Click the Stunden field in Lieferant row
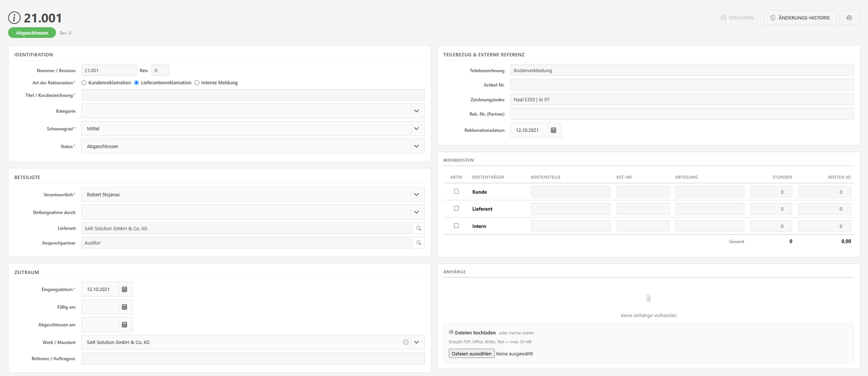 coord(771,209)
